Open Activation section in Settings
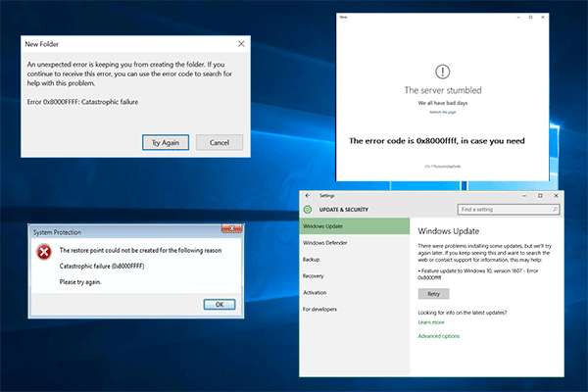 [355, 292]
